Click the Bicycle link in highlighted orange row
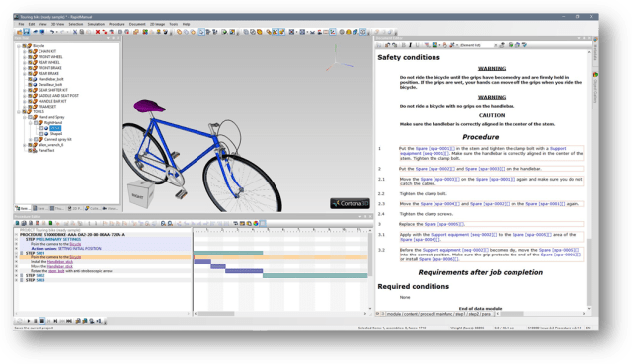This screenshot has height=364, width=632. (x=75, y=257)
